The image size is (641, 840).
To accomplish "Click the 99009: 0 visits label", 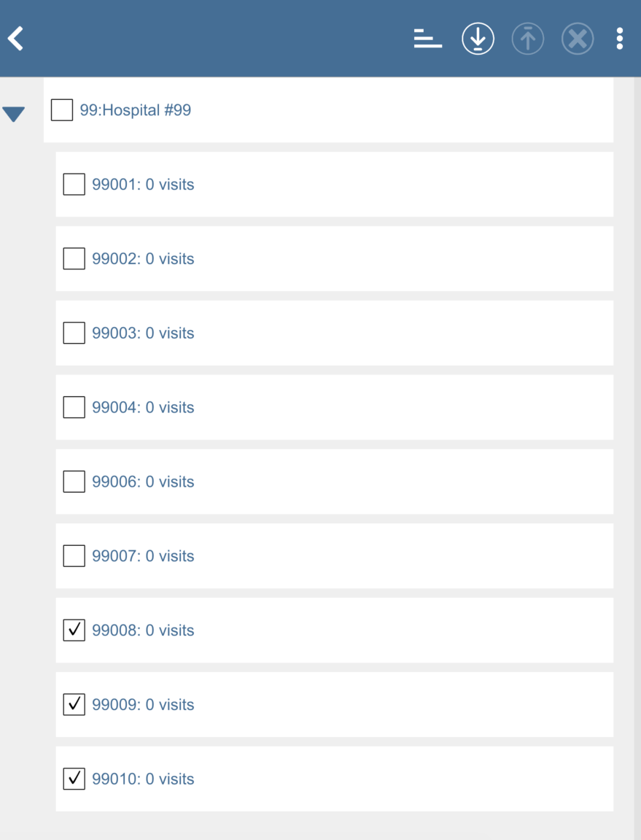I will pyautogui.click(x=143, y=705).
